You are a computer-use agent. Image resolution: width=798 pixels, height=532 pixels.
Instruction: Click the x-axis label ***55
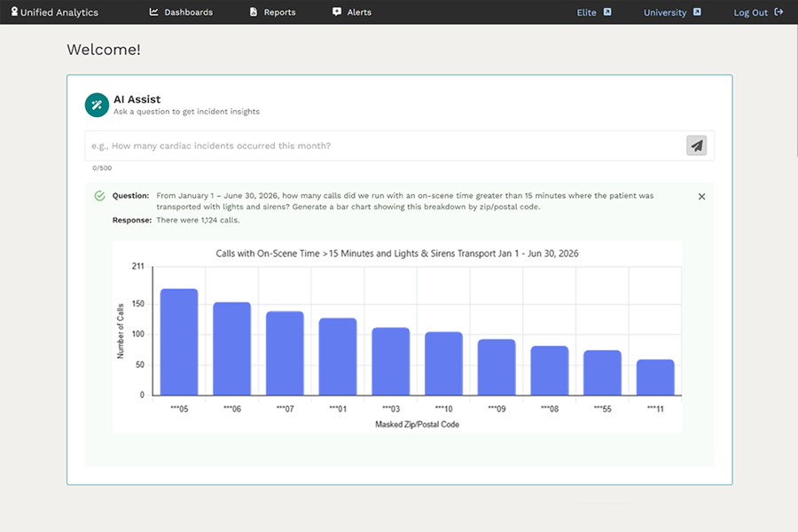[x=603, y=409]
